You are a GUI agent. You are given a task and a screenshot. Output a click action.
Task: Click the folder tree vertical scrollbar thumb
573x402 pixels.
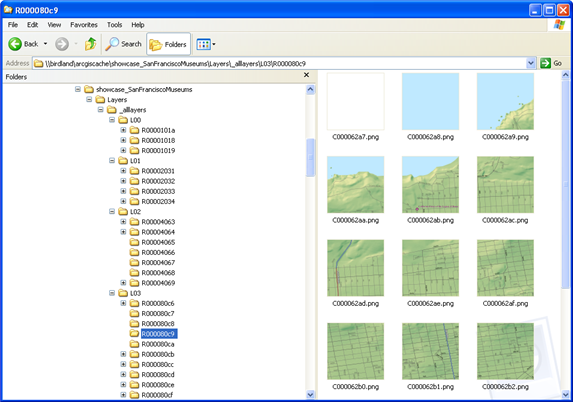[x=310, y=158]
